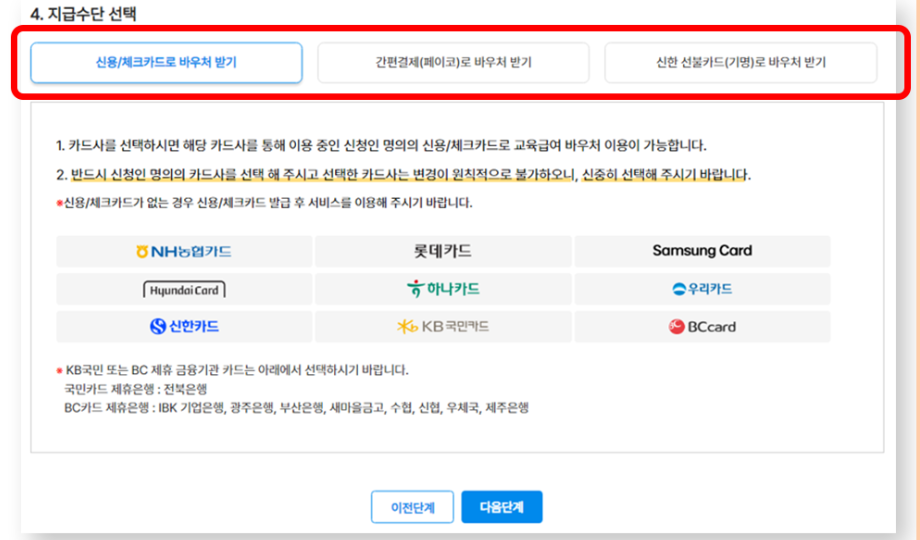Screen dimensions: 920x540
Task: Pick Samsung Card option
Action: click(x=702, y=251)
